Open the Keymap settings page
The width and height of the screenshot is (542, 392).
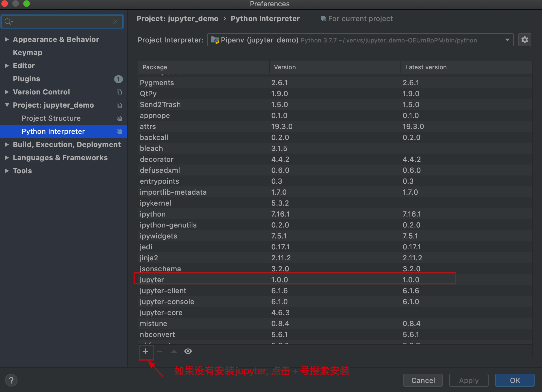(x=28, y=53)
